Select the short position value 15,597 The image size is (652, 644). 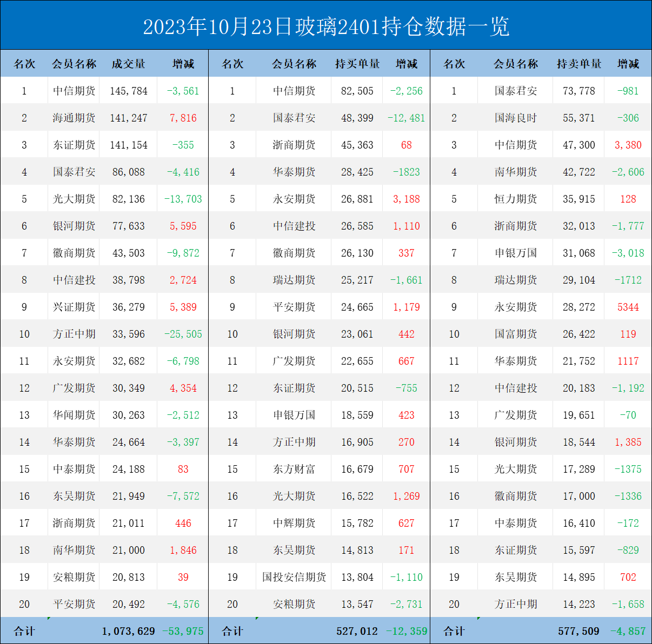[x=579, y=550]
